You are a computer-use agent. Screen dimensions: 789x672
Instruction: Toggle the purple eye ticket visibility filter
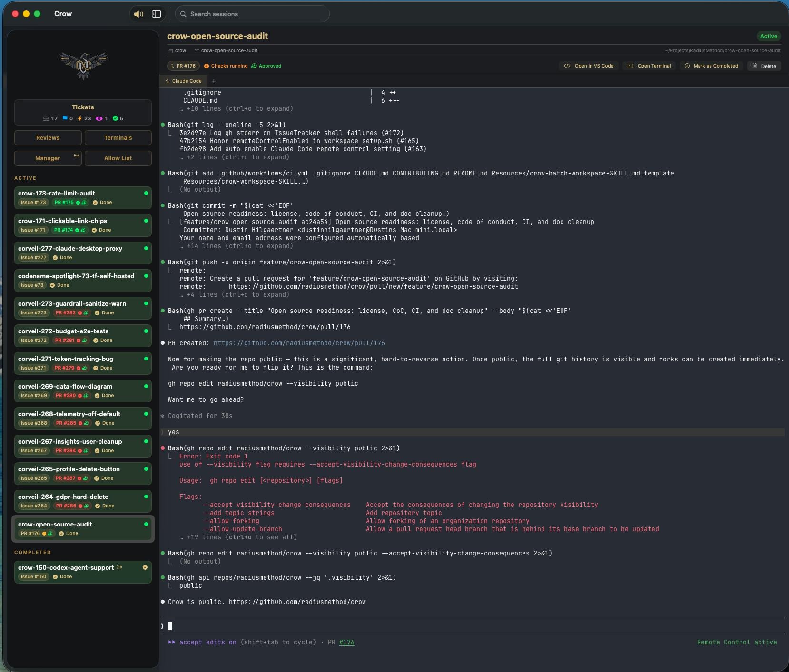[x=99, y=118]
